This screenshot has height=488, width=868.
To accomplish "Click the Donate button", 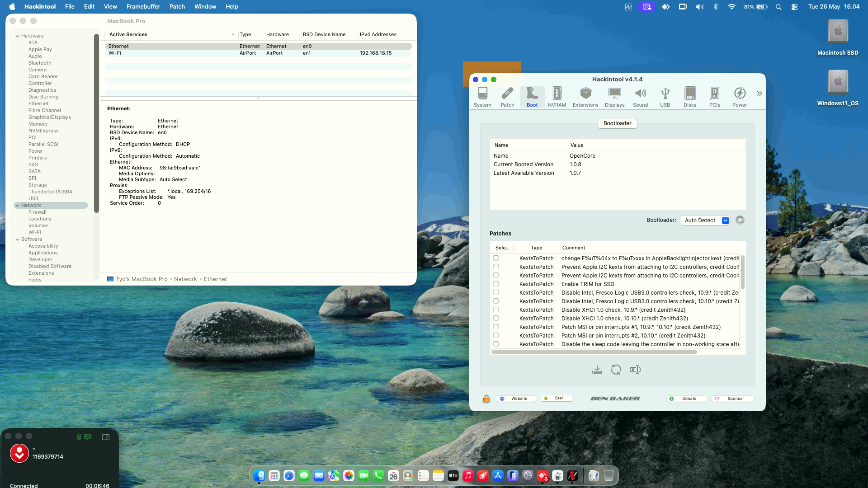I will tap(686, 399).
